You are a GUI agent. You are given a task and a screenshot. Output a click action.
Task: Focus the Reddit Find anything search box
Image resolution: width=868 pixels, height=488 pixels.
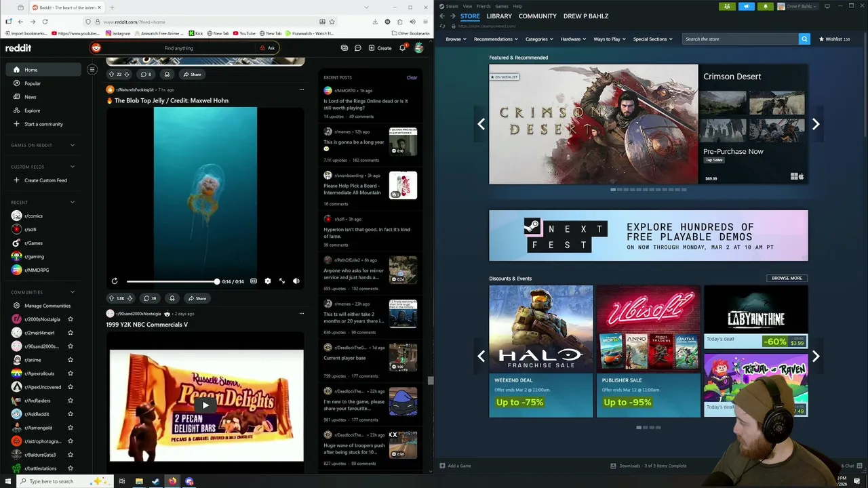[179, 48]
